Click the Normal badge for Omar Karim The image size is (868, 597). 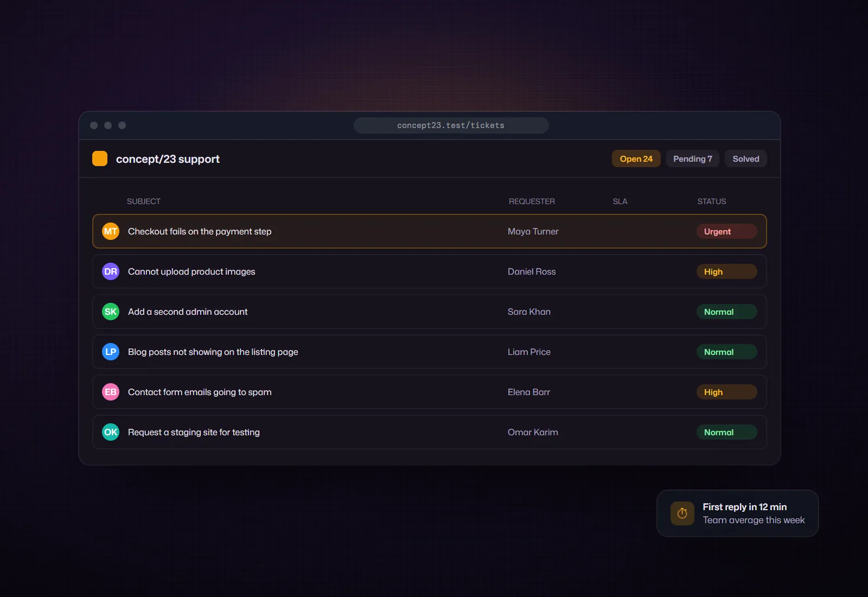727,432
